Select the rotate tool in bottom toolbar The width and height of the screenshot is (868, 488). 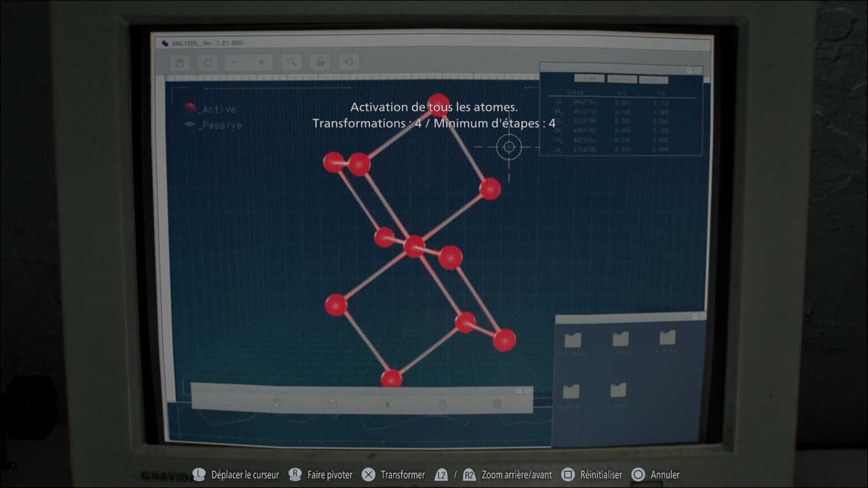(278, 403)
